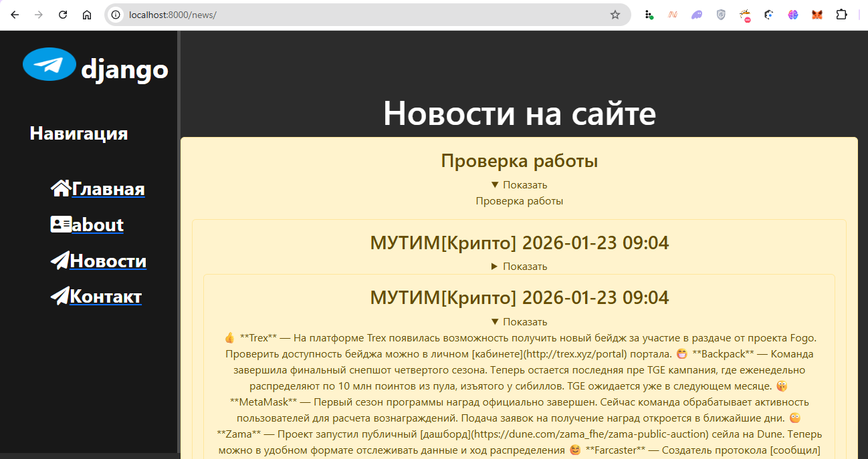
Task: Click the Telegram logo next to django heading
Action: tap(48, 64)
